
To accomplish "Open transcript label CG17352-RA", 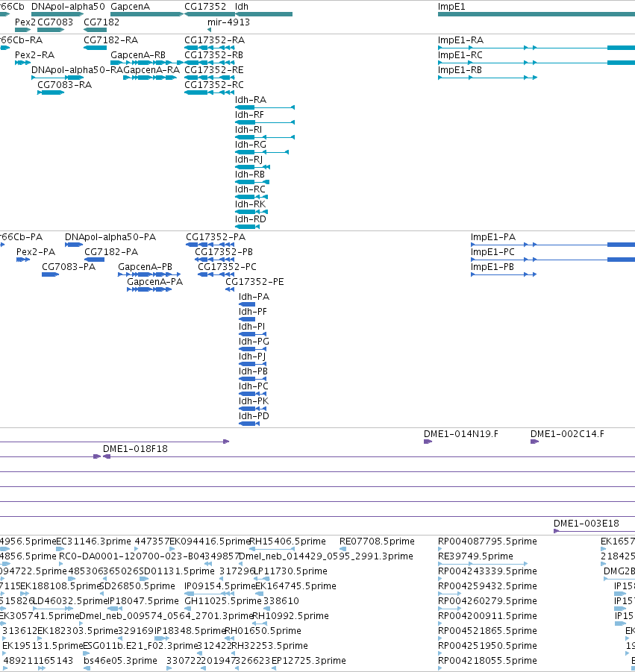I will tap(214, 40).
